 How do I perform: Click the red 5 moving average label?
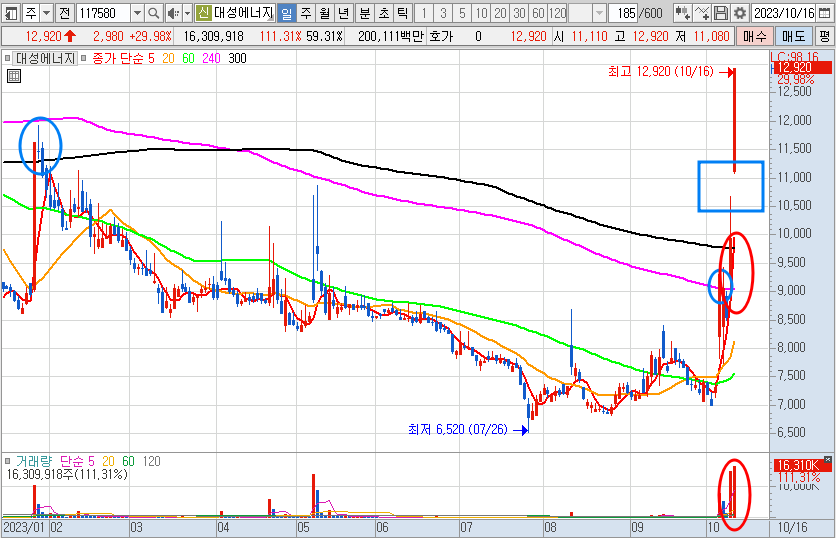coord(151,58)
